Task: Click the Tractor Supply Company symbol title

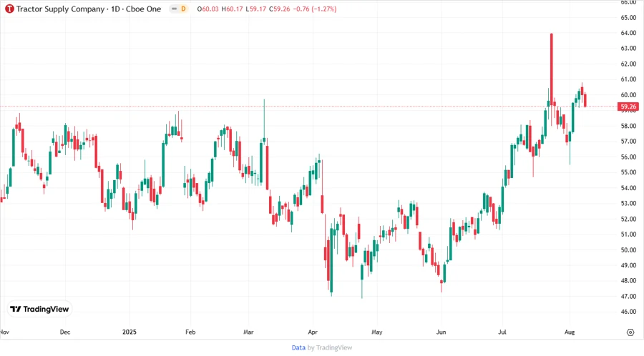Action: point(89,9)
